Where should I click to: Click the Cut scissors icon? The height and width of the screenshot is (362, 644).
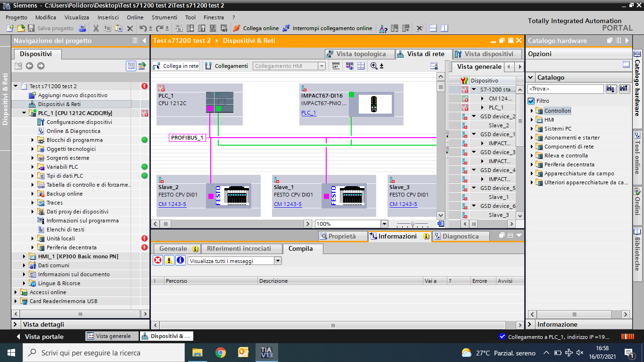pos(96,28)
